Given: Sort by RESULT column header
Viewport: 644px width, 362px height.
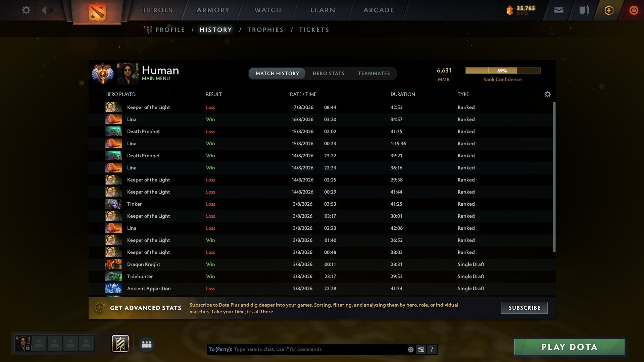Looking at the screenshot, I should 214,94.
